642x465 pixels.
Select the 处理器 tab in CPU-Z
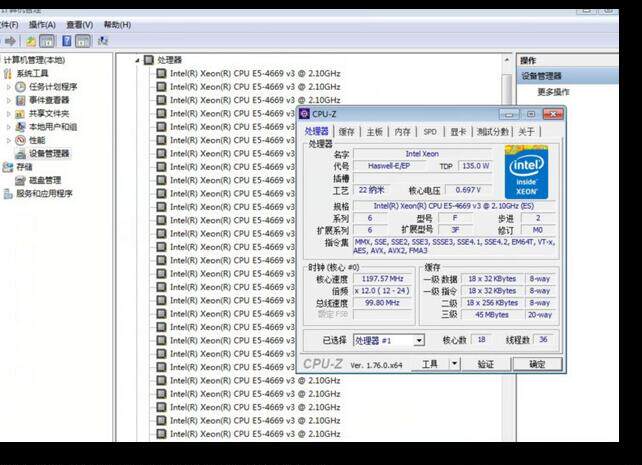click(316, 131)
